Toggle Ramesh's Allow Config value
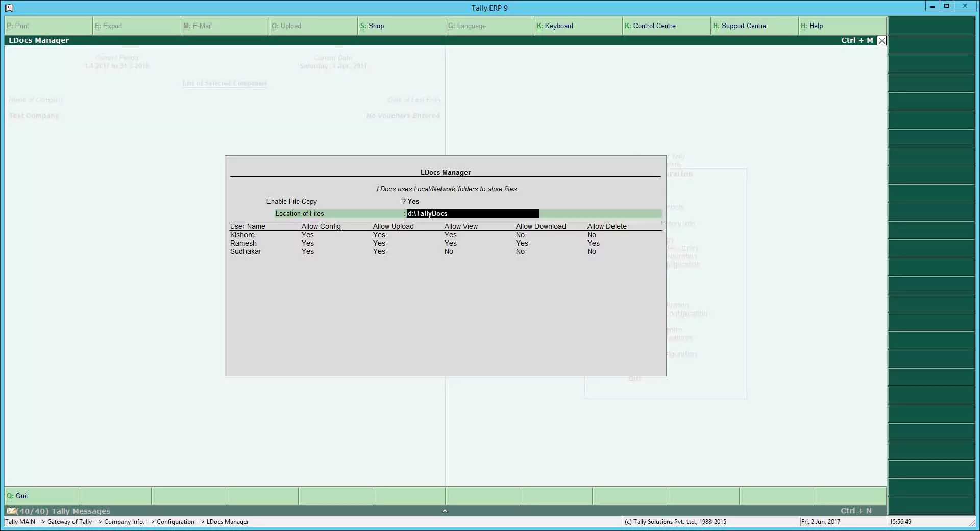 pyautogui.click(x=307, y=244)
